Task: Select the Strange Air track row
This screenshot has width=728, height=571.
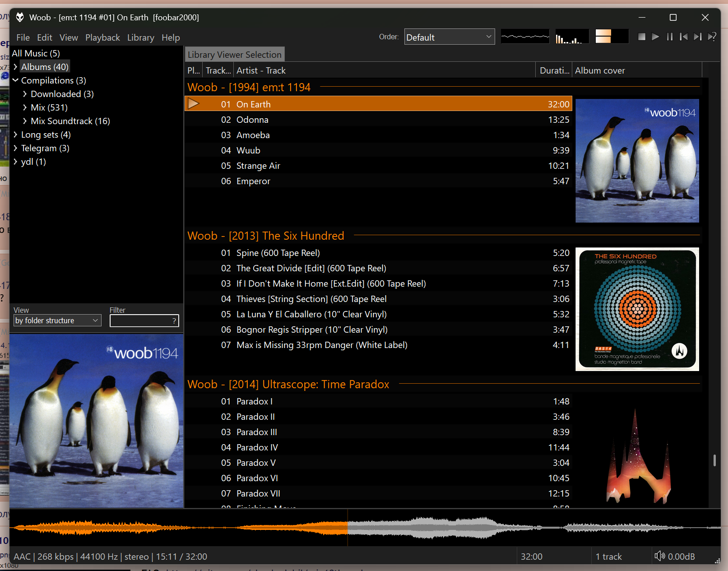Action: click(378, 166)
